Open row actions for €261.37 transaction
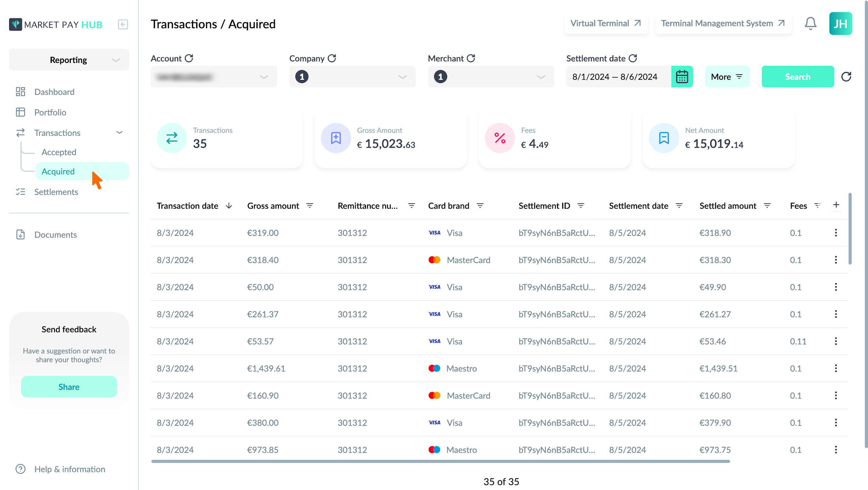The image size is (868, 490). pos(836,314)
